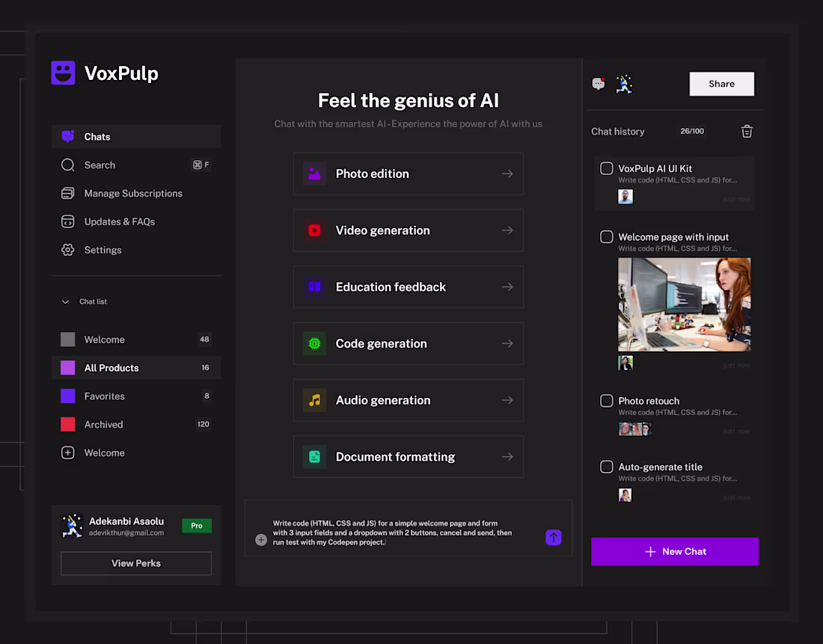Viewport: 823px width, 644px height.
Task: Click the trash icon in Chat history
Action: point(746,131)
